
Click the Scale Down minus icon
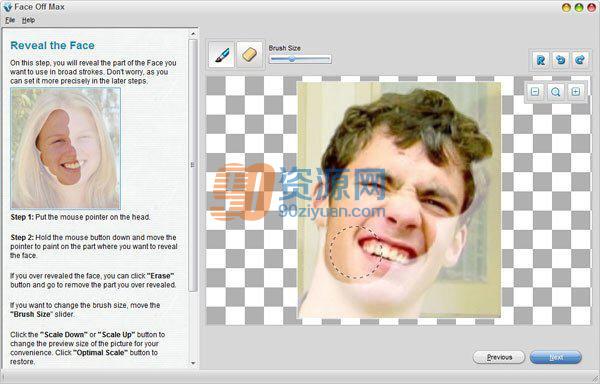coord(535,92)
